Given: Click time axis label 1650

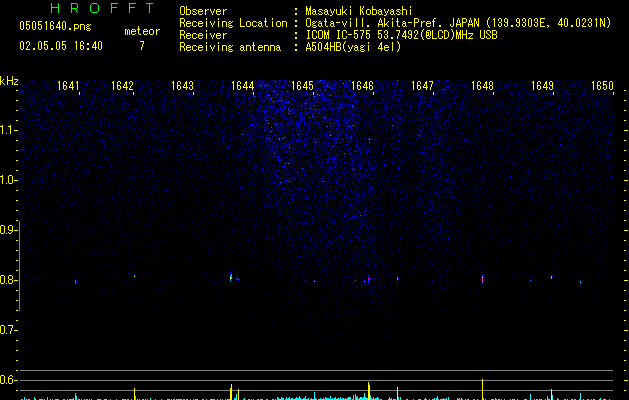Looking at the screenshot, I should click(602, 86).
